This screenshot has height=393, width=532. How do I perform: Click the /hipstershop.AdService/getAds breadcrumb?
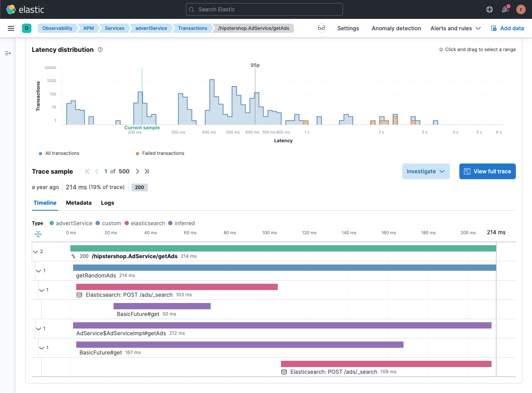pyautogui.click(x=253, y=28)
